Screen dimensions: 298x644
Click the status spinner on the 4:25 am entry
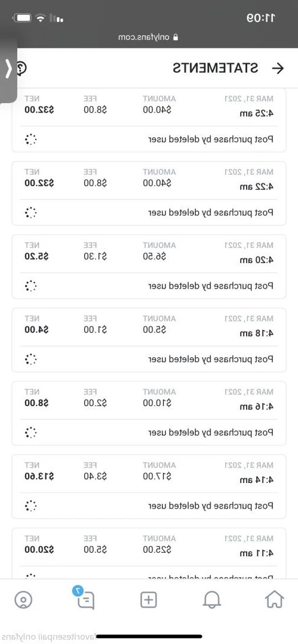pyautogui.click(x=31, y=140)
